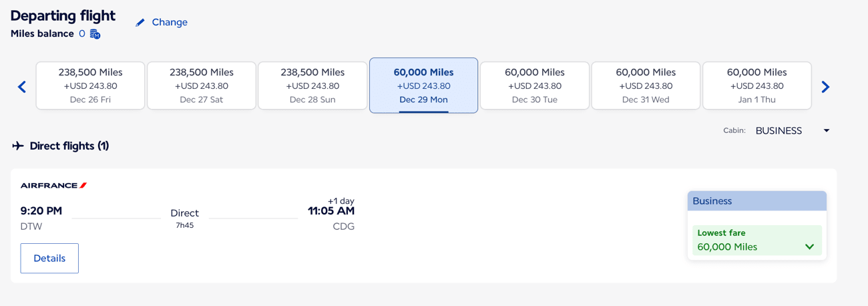Click the miles balance value 0
This screenshot has width=868, height=306.
click(82, 34)
